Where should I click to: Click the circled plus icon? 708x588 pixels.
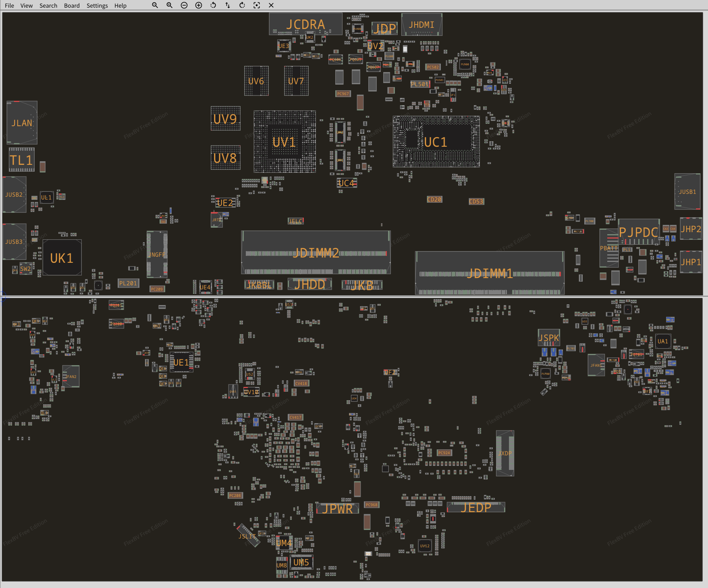coord(199,5)
